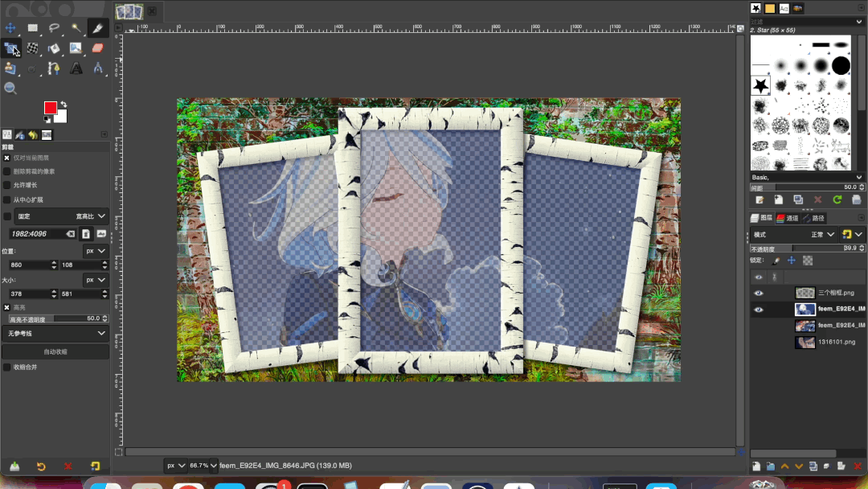Adjust the layer '不透明度' opacity slider
This screenshot has height=489, width=868.
click(x=808, y=249)
